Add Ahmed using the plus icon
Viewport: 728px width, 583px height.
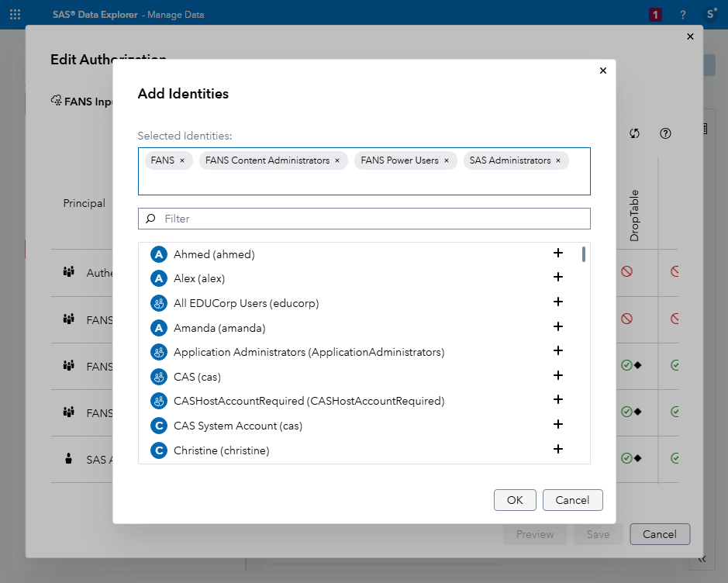(558, 254)
